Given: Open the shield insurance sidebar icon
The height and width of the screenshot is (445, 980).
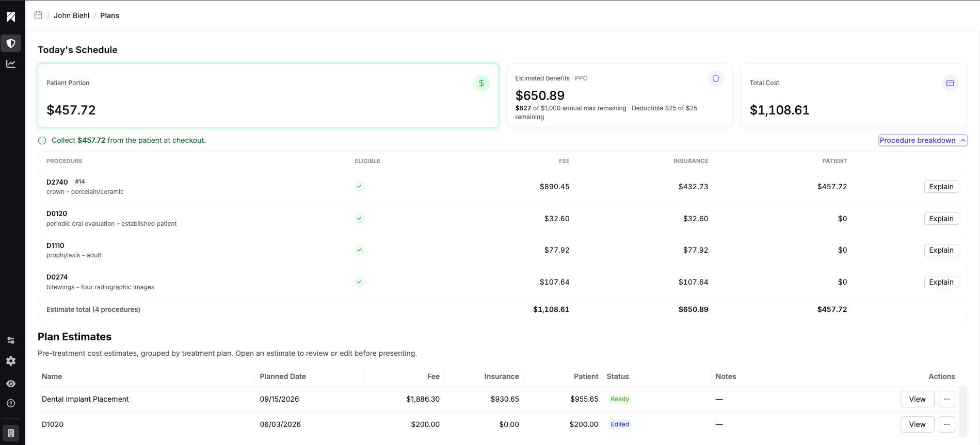Looking at the screenshot, I should point(11,43).
